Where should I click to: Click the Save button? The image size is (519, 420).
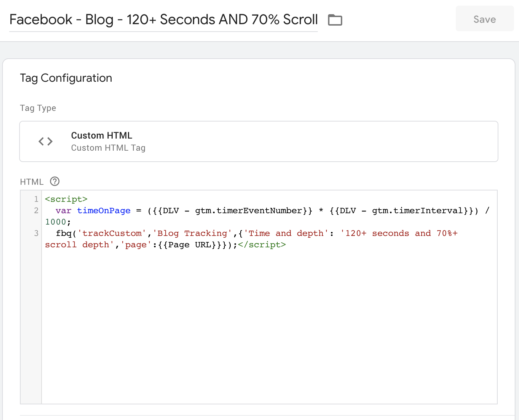coord(485,19)
